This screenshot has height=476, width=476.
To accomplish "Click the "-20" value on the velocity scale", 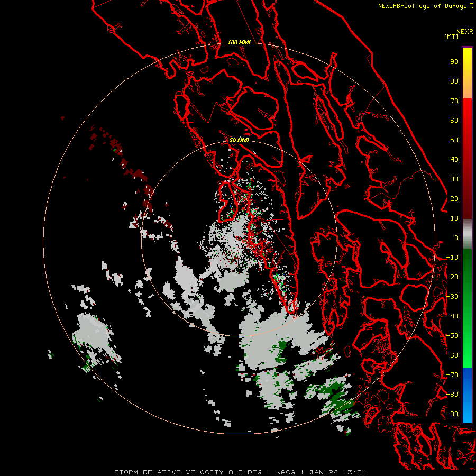I will 452,277.
